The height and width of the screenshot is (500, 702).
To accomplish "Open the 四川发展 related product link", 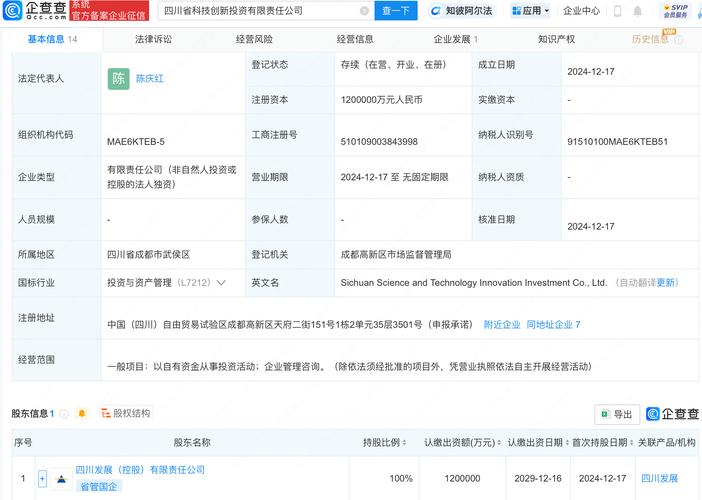I will coord(659,478).
